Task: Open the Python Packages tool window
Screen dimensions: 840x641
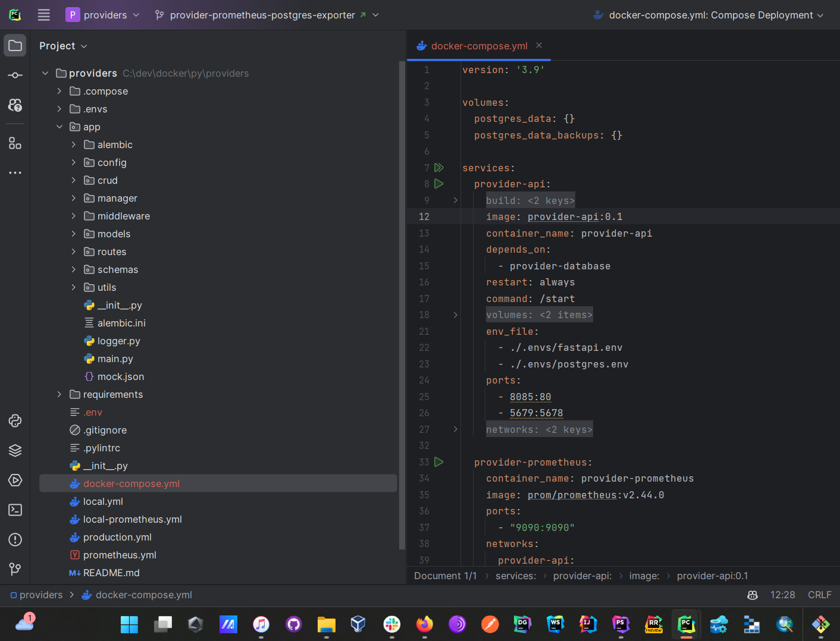Action: point(15,451)
